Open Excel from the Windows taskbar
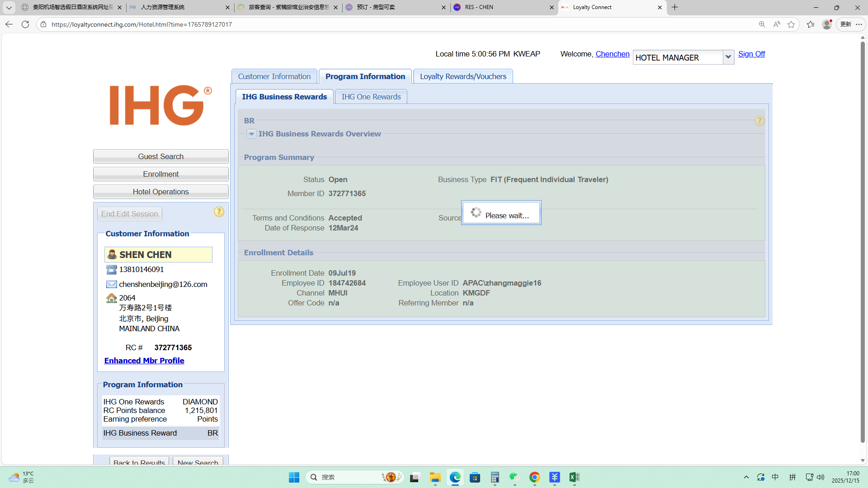Image resolution: width=868 pixels, height=488 pixels. pos(574,477)
